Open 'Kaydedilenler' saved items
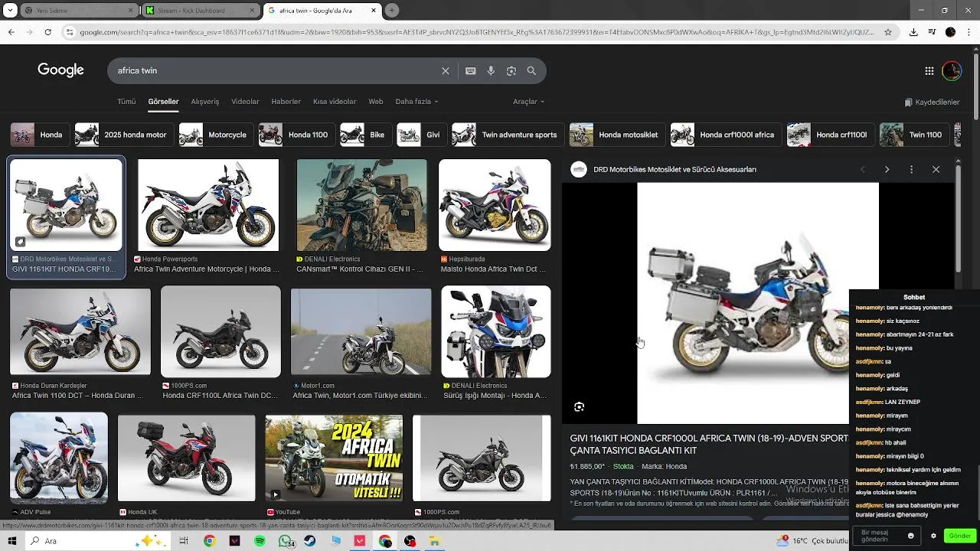Image resolution: width=980 pixels, height=551 pixels. (932, 102)
